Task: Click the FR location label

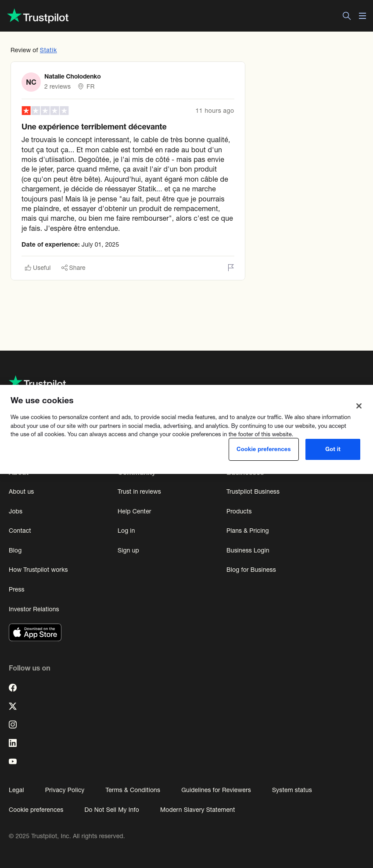Action: pos(90,86)
